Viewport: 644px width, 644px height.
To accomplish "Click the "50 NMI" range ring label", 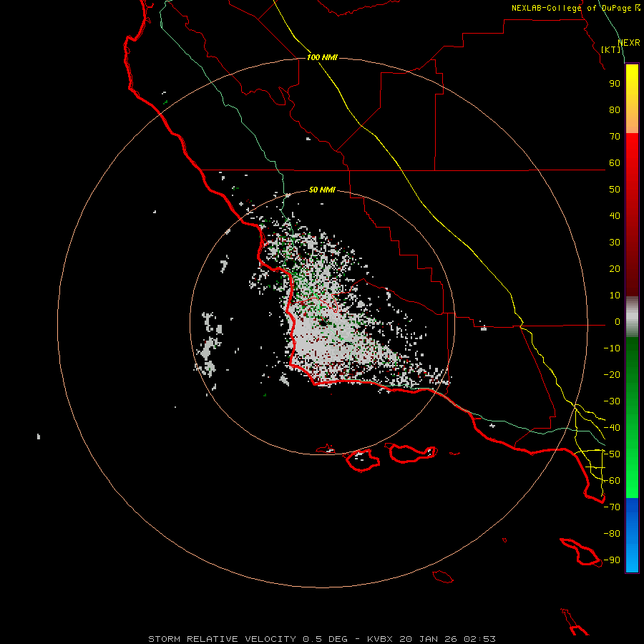I will click(322, 190).
